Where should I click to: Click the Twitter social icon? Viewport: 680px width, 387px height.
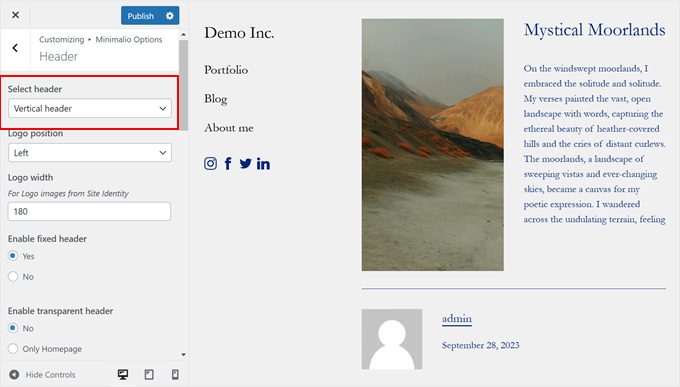(x=245, y=164)
